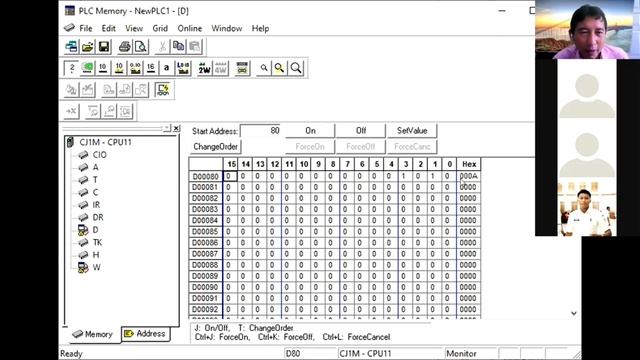This screenshot has height=360, width=640.
Task: Toggle bit 12 cell of D00087
Action: (x=274, y=254)
